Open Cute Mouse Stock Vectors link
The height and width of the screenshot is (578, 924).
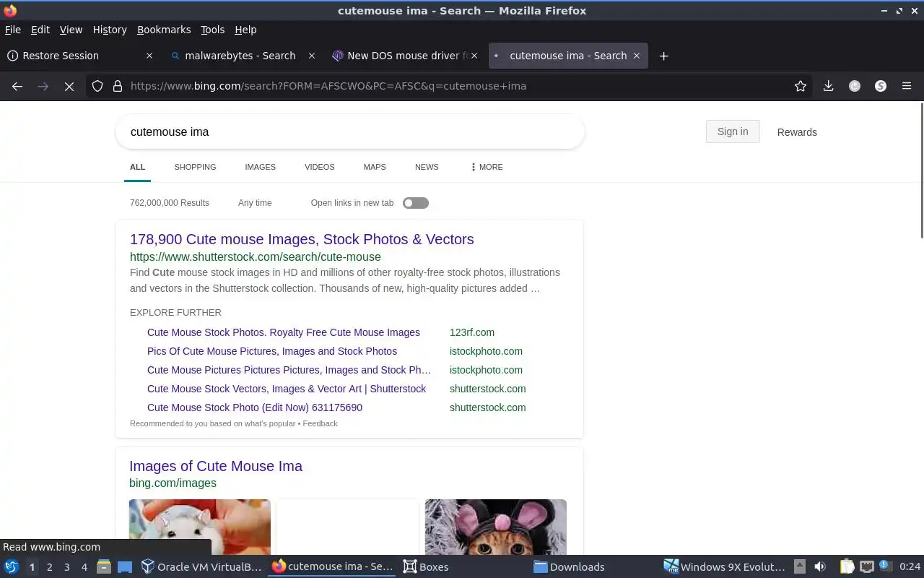coord(287,389)
